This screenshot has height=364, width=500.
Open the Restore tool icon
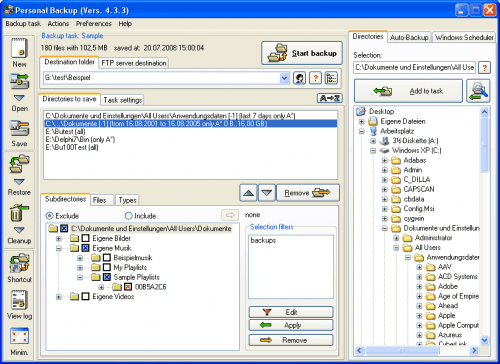click(x=19, y=164)
